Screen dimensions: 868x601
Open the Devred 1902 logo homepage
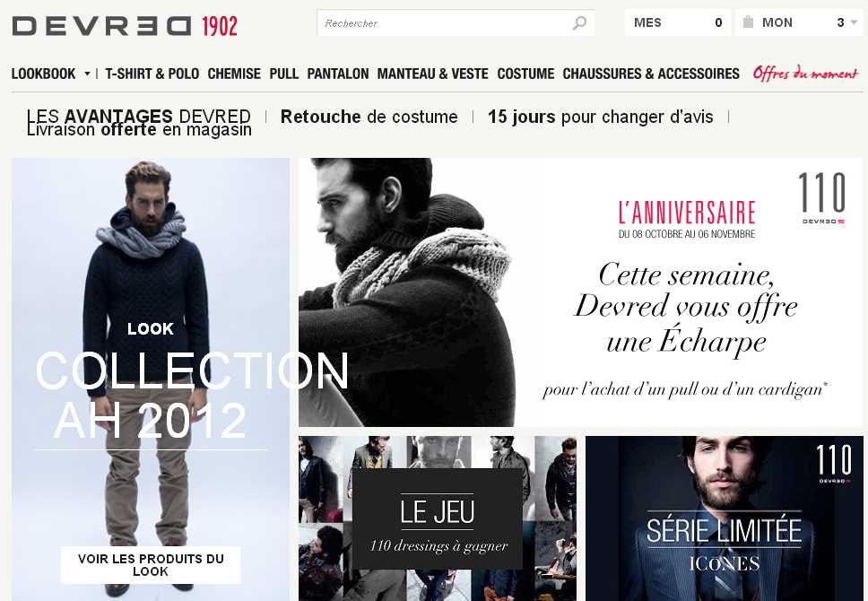tap(125, 26)
